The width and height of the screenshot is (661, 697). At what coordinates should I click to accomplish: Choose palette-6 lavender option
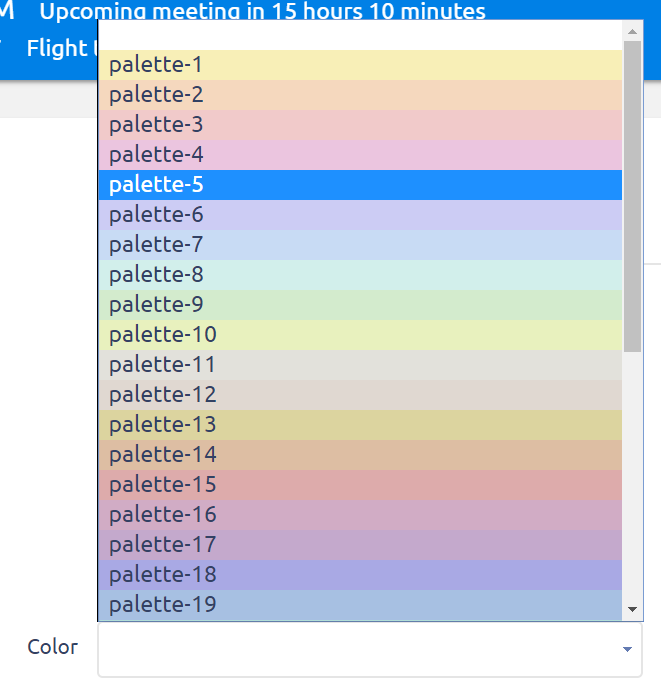360,215
